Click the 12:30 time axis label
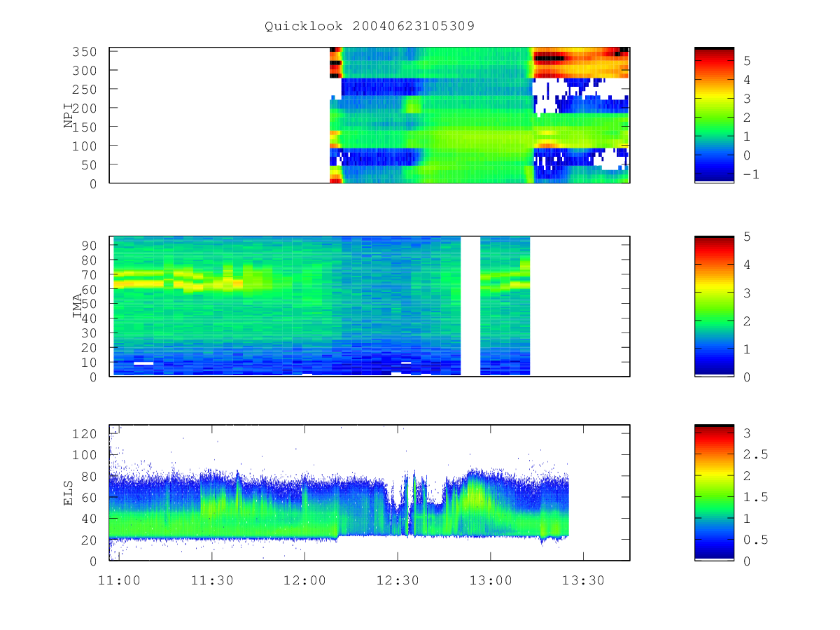This screenshot has height=630, width=840. pos(398,580)
